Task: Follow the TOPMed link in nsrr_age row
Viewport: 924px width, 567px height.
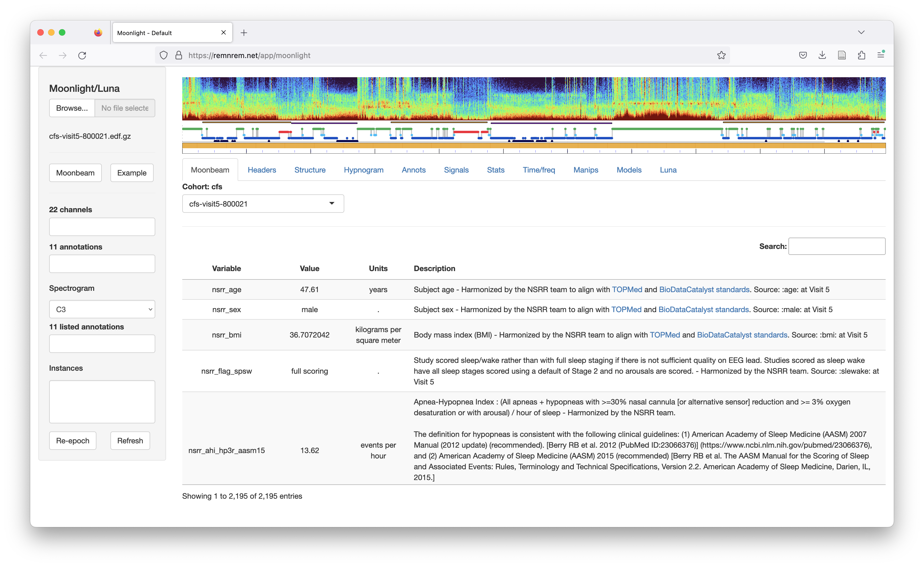Action: coord(627,289)
